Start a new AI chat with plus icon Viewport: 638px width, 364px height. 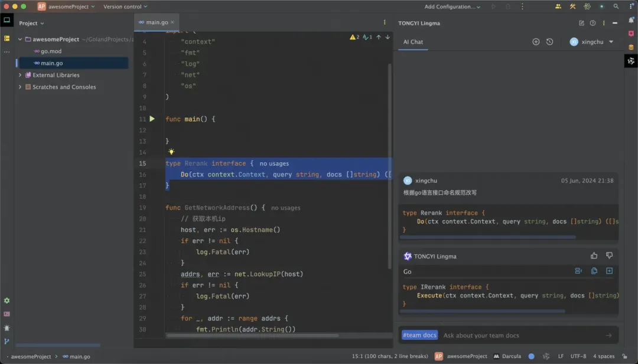536,42
